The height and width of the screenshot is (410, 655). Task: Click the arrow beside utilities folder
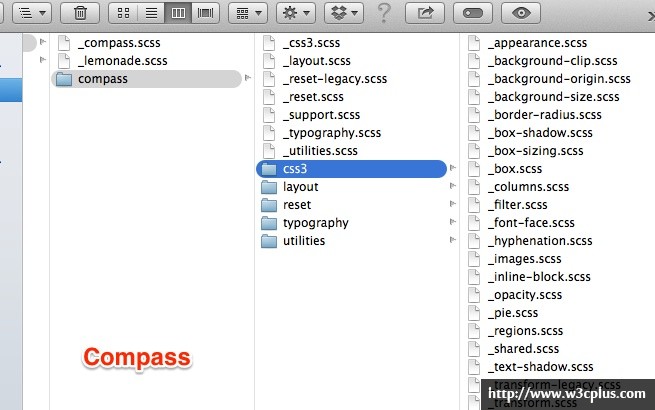pyautogui.click(x=453, y=239)
